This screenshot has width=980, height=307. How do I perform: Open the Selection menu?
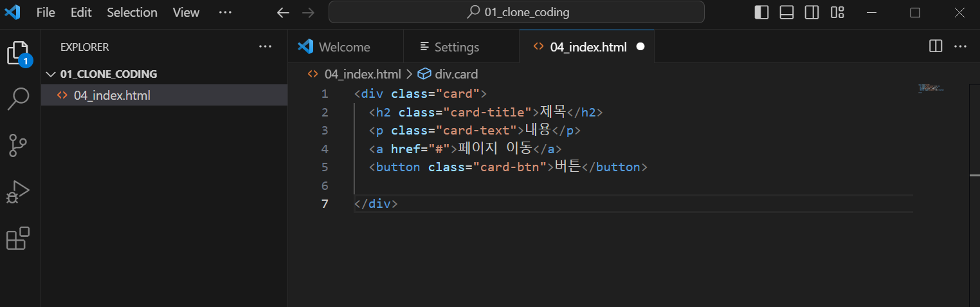132,12
